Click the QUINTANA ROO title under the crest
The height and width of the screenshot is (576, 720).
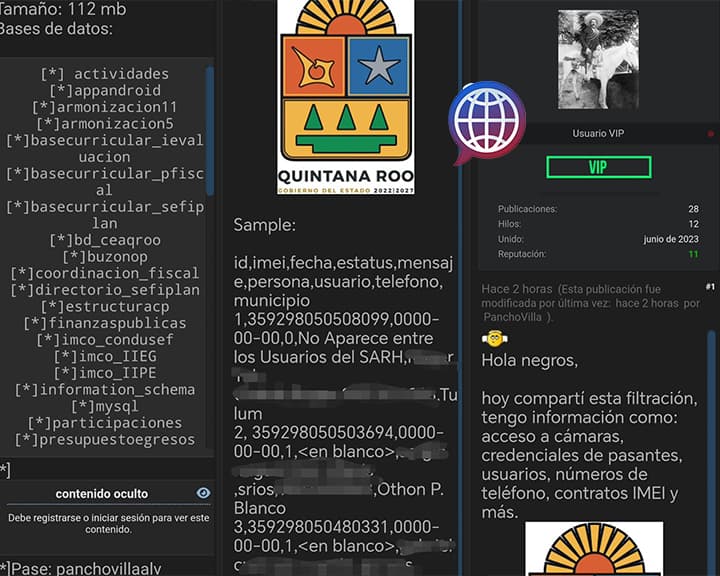(346, 176)
